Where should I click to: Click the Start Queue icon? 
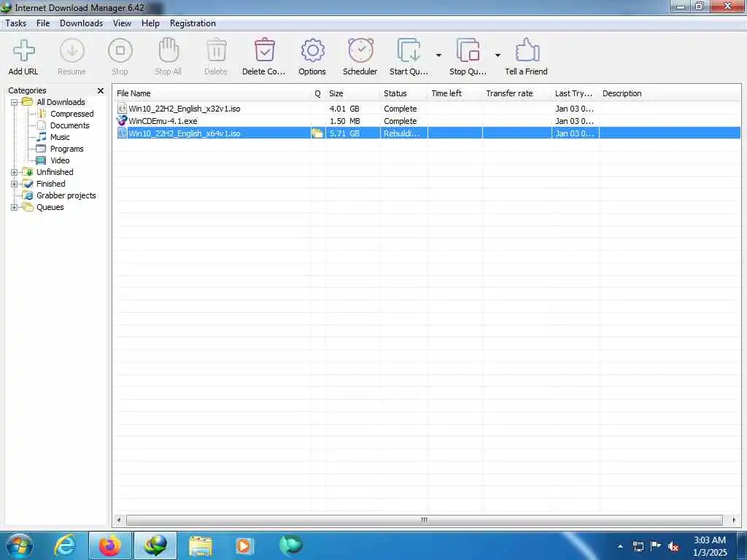[409, 50]
